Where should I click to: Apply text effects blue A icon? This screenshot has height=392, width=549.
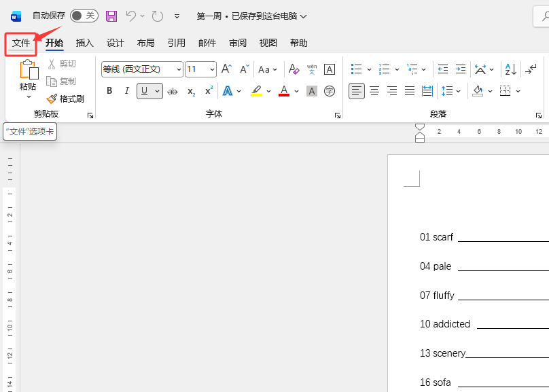pyautogui.click(x=228, y=91)
